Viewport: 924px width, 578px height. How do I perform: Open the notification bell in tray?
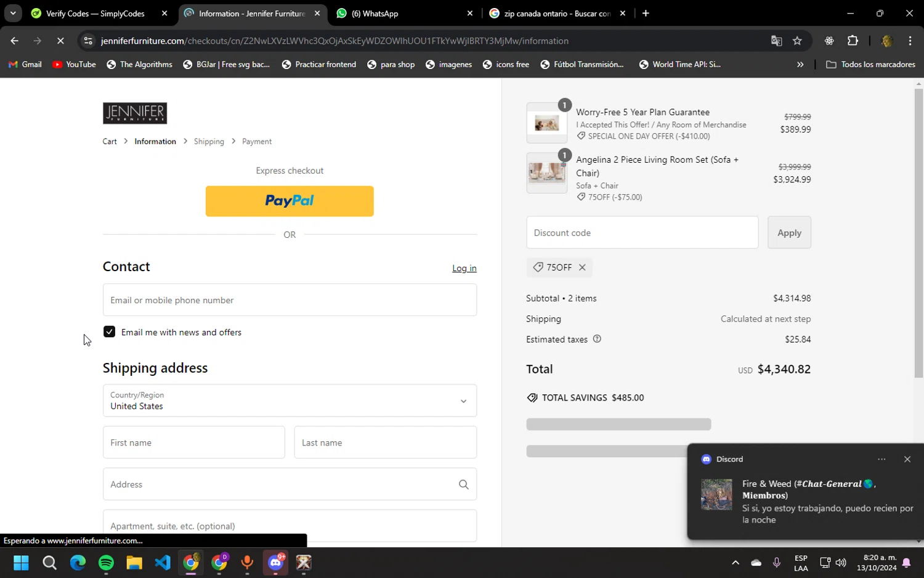click(x=907, y=563)
